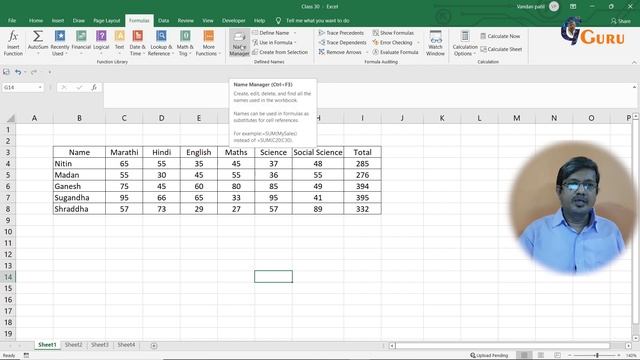Open the Financial functions menu
The height and width of the screenshot is (360, 640).
point(81,43)
